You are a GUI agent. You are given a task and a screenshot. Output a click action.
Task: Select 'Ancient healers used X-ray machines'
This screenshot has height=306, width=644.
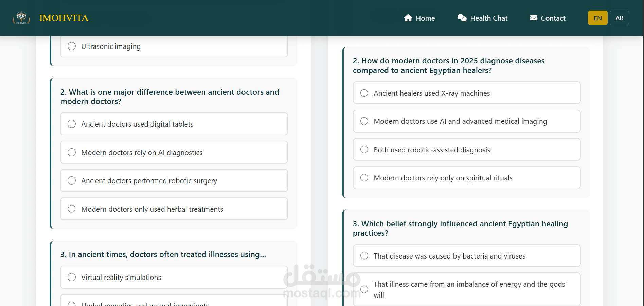[x=364, y=93]
